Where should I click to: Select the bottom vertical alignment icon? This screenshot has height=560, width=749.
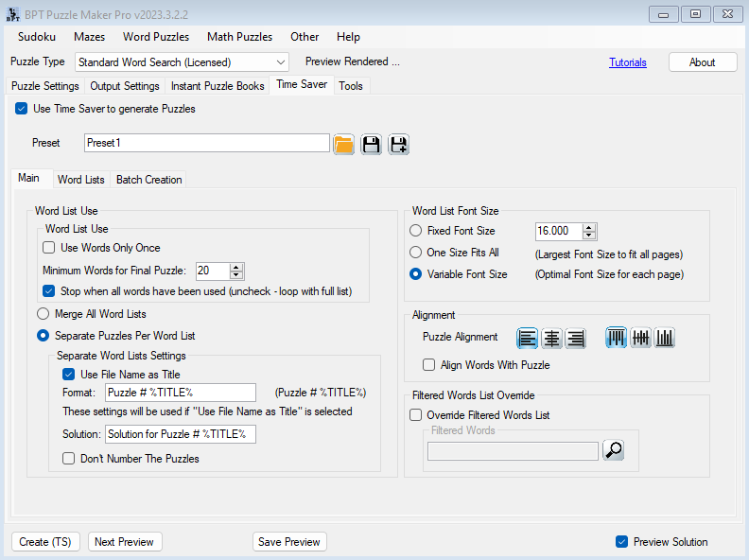(664, 338)
